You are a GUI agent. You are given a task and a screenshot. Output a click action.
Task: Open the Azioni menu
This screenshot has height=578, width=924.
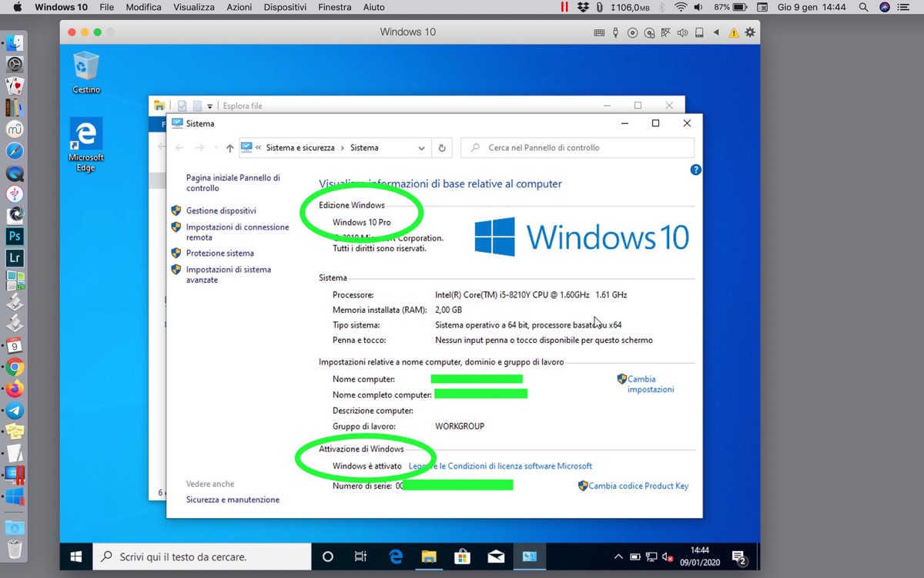pyautogui.click(x=239, y=7)
